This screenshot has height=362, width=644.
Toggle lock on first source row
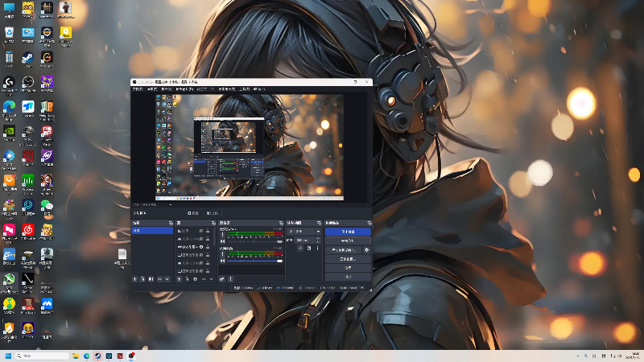point(208,231)
